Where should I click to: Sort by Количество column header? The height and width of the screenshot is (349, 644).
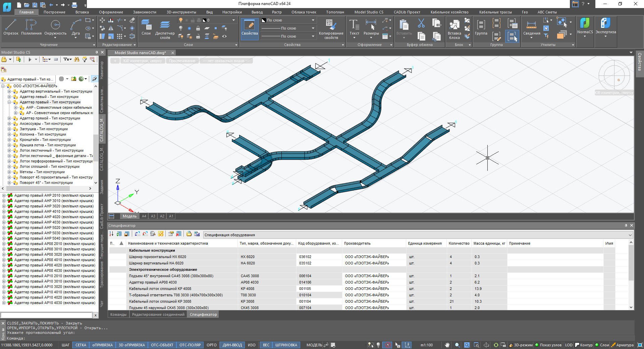click(x=459, y=243)
